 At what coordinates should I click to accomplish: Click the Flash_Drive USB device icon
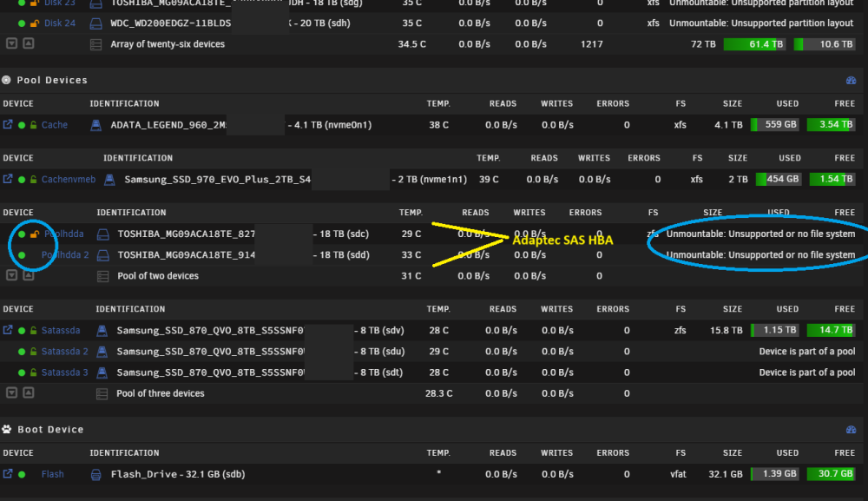click(x=95, y=474)
